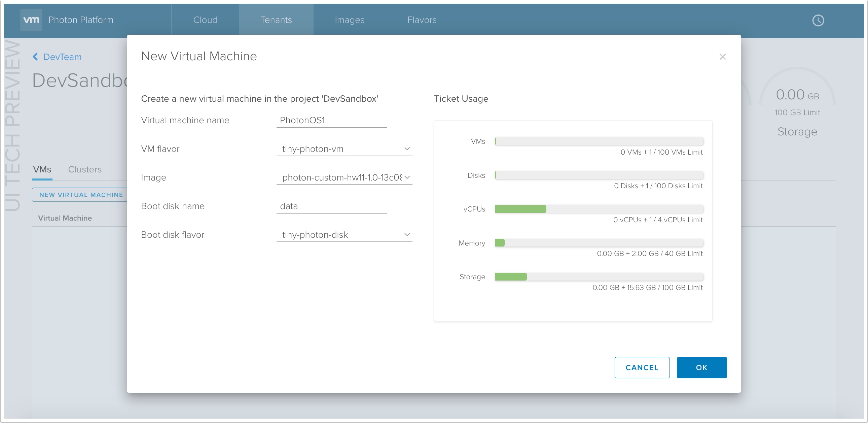The height and width of the screenshot is (423, 868).
Task: Select the VMs tab in project page
Action: pos(42,170)
